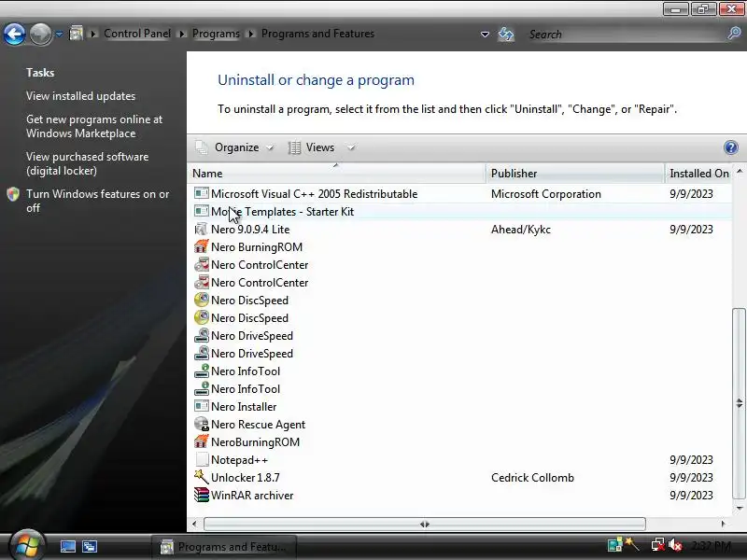The width and height of the screenshot is (747, 560).
Task: Open the Views dropdown arrow
Action: point(351,147)
